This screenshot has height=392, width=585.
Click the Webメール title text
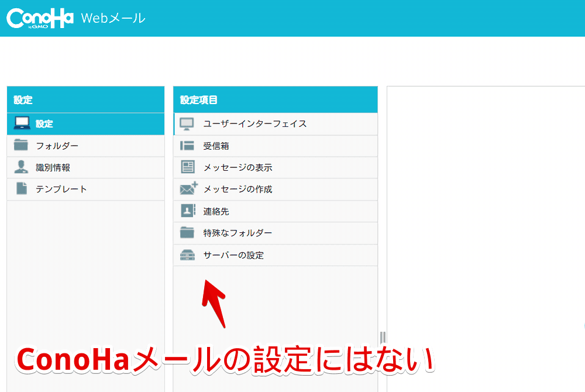coord(113,18)
